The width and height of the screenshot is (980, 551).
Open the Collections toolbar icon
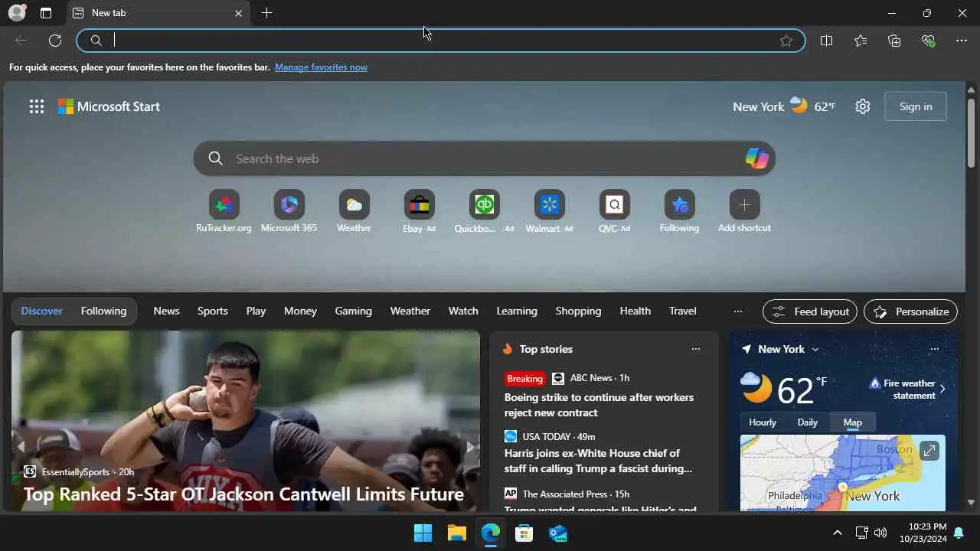(x=894, y=41)
